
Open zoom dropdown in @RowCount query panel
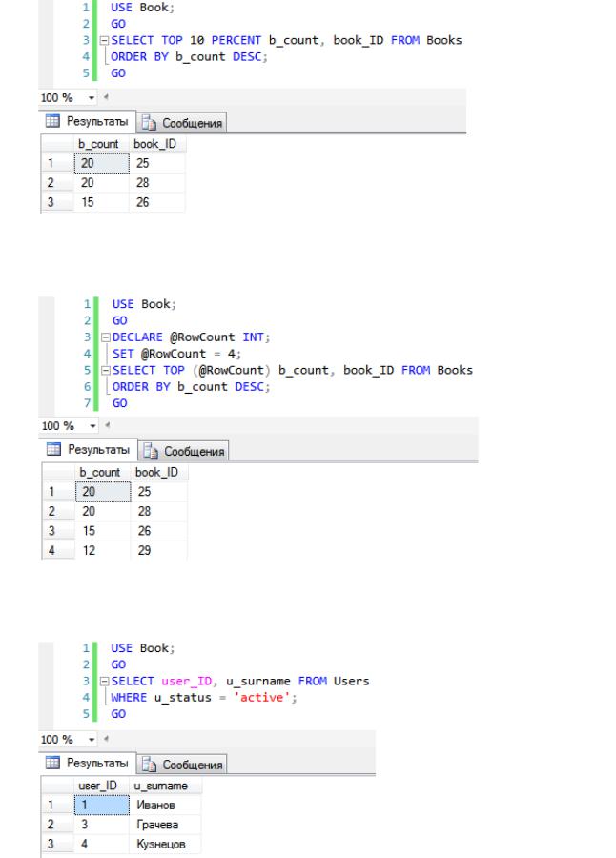pyautogui.click(x=92, y=426)
